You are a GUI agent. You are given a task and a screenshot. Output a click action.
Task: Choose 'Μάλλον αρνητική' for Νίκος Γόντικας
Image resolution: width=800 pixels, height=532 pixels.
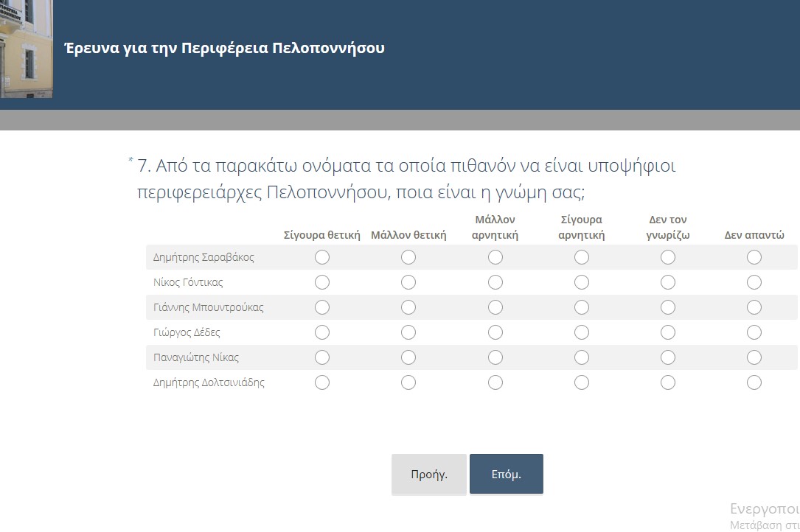[495, 282]
